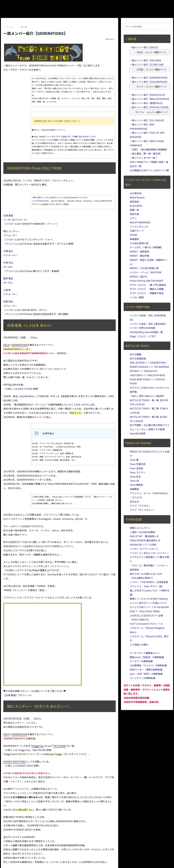Open PRINCE OF LEGENDプロジェクトの紹介 link
Image resolution: width=174 pixels, height=868 pixels.
click(x=150, y=454)
